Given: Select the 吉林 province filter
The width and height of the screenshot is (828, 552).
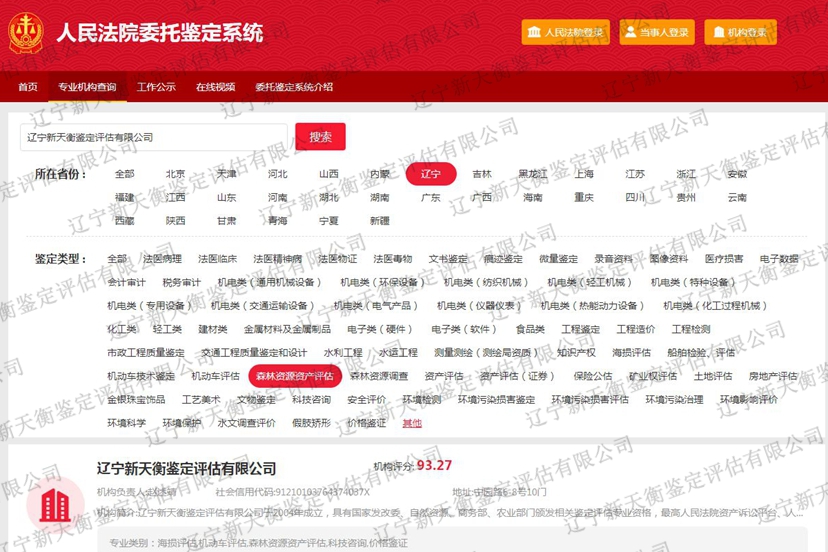Looking at the screenshot, I should pyautogui.click(x=482, y=174).
